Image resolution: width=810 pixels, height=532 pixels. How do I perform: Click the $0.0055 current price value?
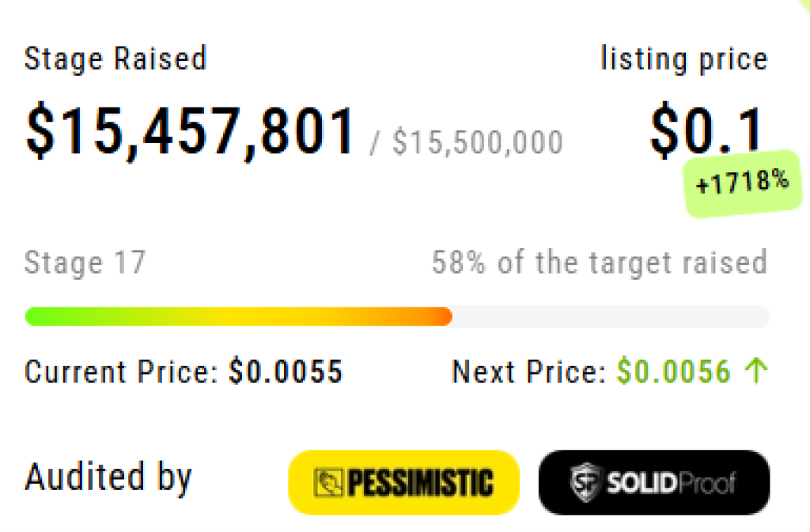click(286, 372)
